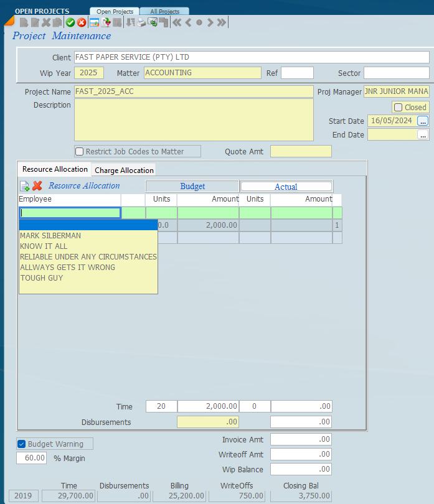The image size is (434, 504).
Task: Open the End Date picker button
Action: (x=423, y=134)
